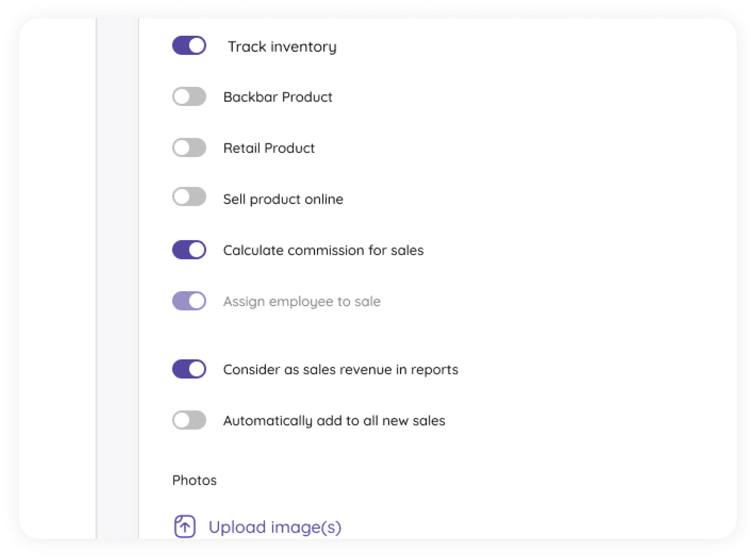756x559 pixels.
Task: Enable Sell product online switch
Action: (189, 197)
